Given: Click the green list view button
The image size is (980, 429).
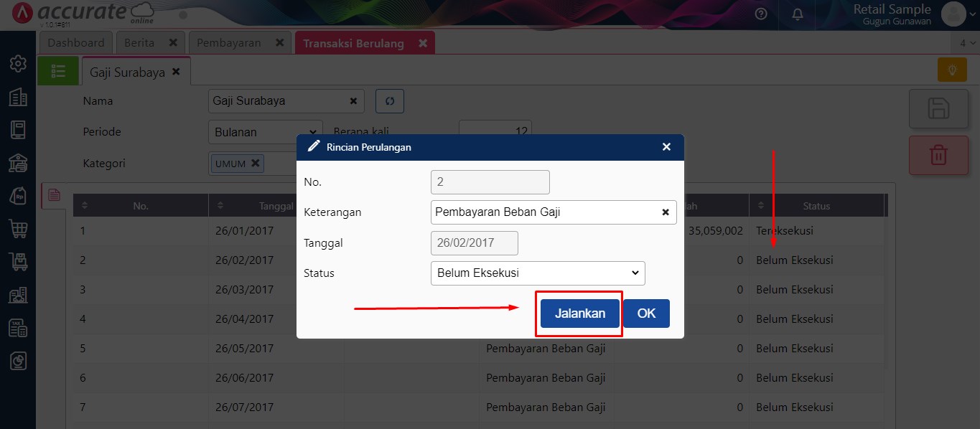Looking at the screenshot, I should [58, 71].
